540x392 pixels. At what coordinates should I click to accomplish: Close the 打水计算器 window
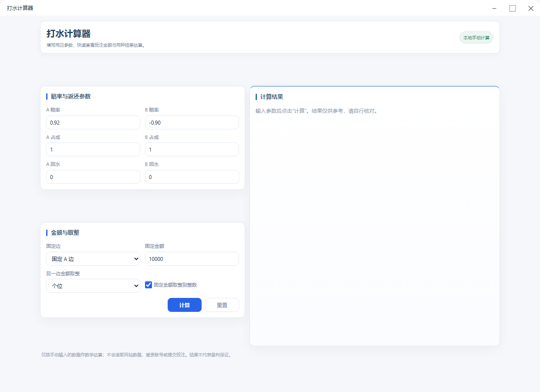click(531, 8)
